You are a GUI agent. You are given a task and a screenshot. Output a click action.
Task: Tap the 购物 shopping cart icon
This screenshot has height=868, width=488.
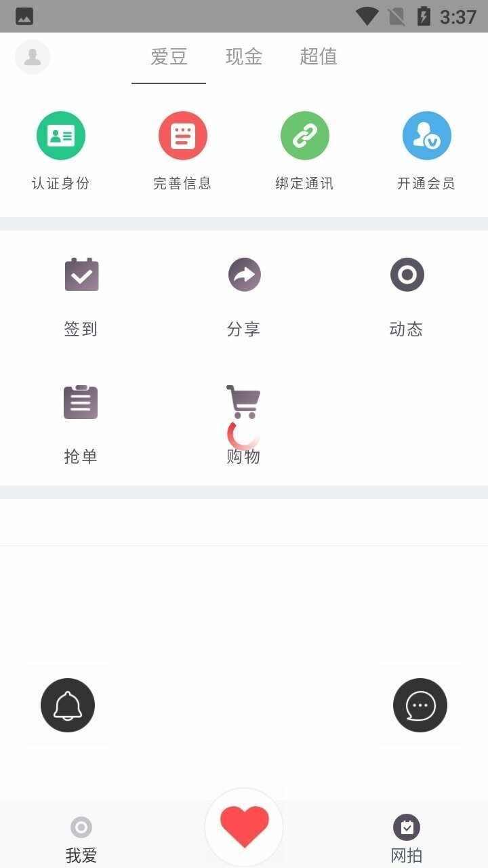(x=244, y=402)
